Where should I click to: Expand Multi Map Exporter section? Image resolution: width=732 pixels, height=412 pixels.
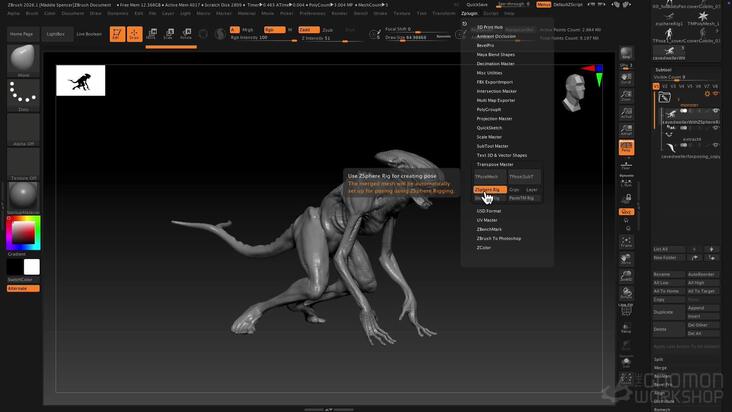496,100
